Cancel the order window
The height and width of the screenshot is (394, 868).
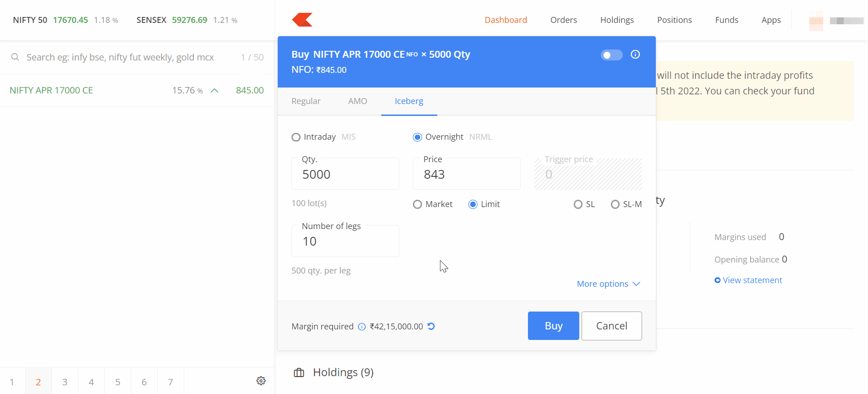[x=611, y=326]
